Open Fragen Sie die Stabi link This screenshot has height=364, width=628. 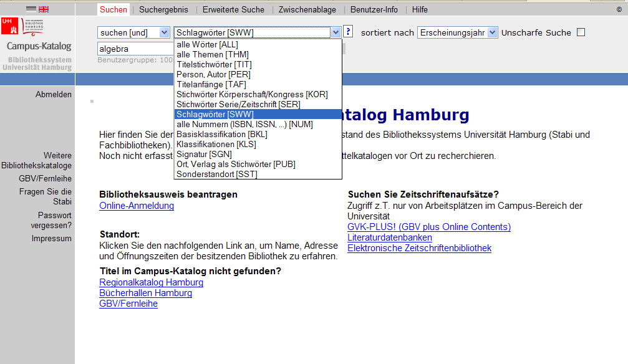(x=46, y=196)
